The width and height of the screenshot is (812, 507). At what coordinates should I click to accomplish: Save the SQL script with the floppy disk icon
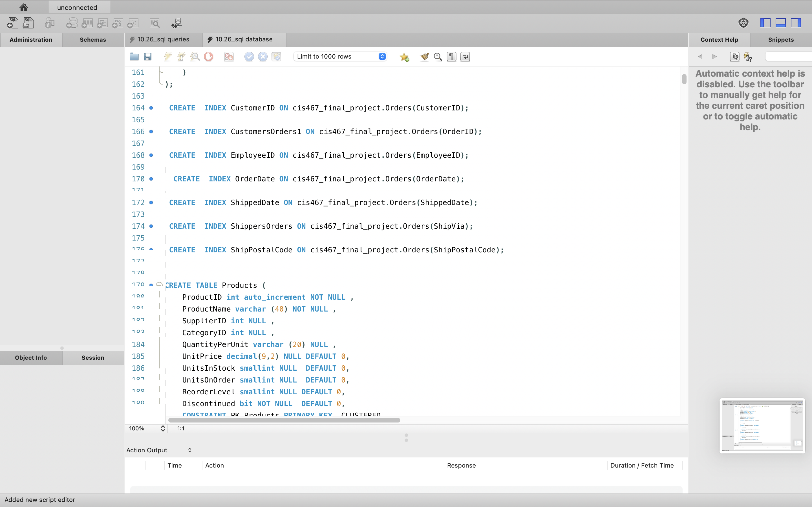(x=148, y=57)
